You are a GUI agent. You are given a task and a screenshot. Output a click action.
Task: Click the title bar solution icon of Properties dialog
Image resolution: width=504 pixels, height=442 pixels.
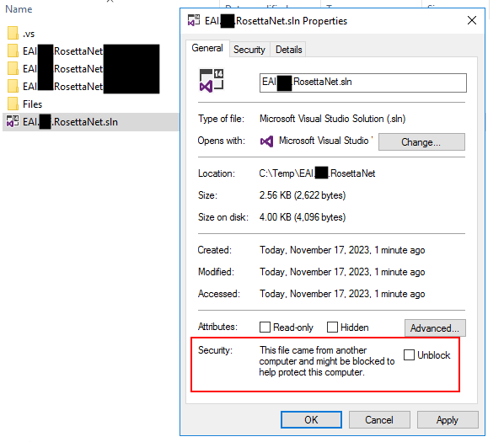click(x=194, y=20)
